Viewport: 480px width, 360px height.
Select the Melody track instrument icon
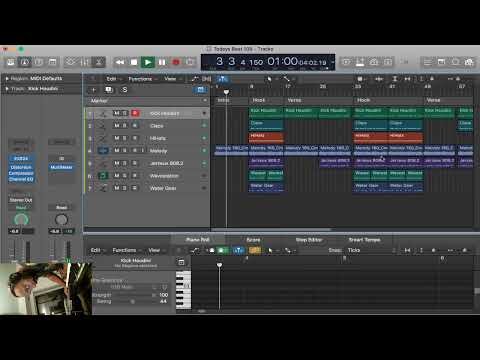(x=103, y=151)
